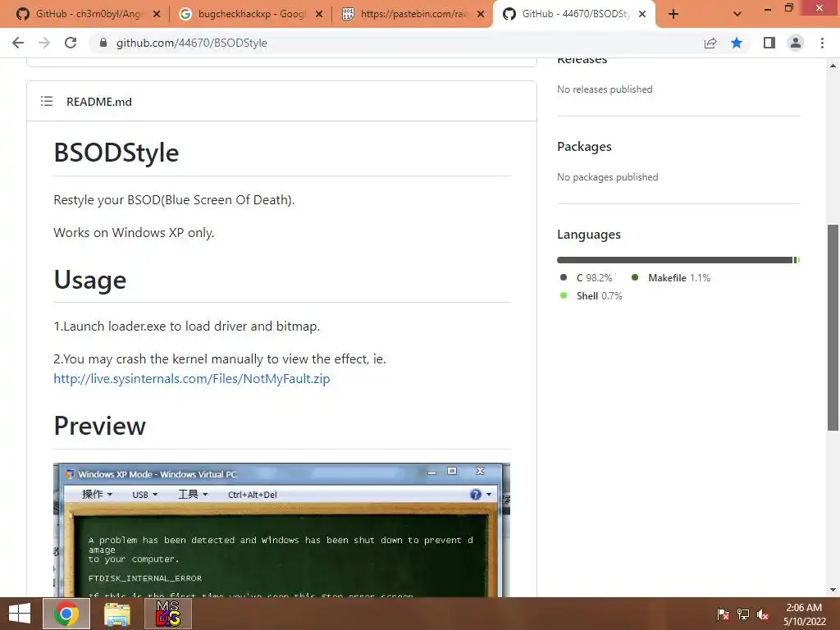Expand the tab search dropdown
Image resolution: width=840 pixels, height=630 pixels.
737,14
